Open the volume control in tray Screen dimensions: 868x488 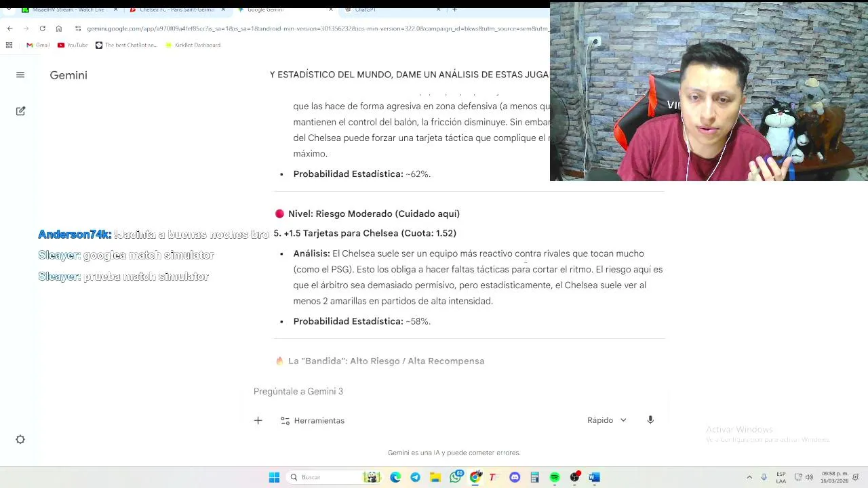(810, 477)
